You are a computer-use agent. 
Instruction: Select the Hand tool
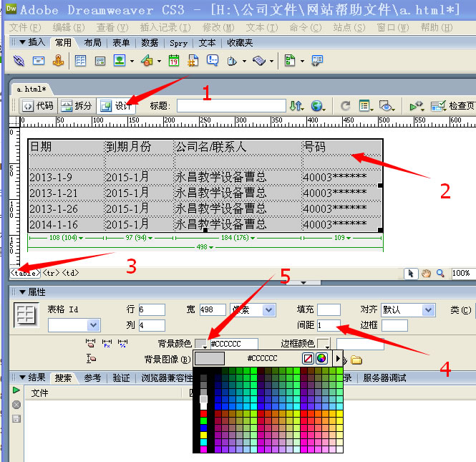[x=426, y=274]
